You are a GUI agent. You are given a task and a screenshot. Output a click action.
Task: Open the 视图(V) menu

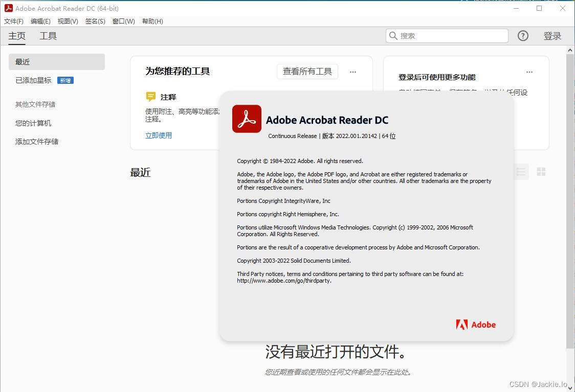pyautogui.click(x=68, y=21)
